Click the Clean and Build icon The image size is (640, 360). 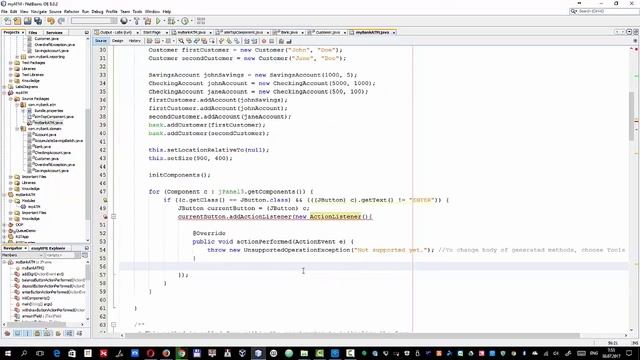coord(147,21)
